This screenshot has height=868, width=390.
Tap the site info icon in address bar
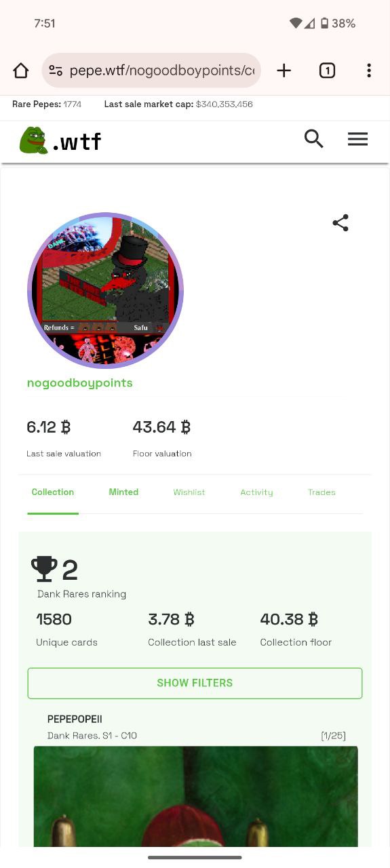click(x=56, y=71)
